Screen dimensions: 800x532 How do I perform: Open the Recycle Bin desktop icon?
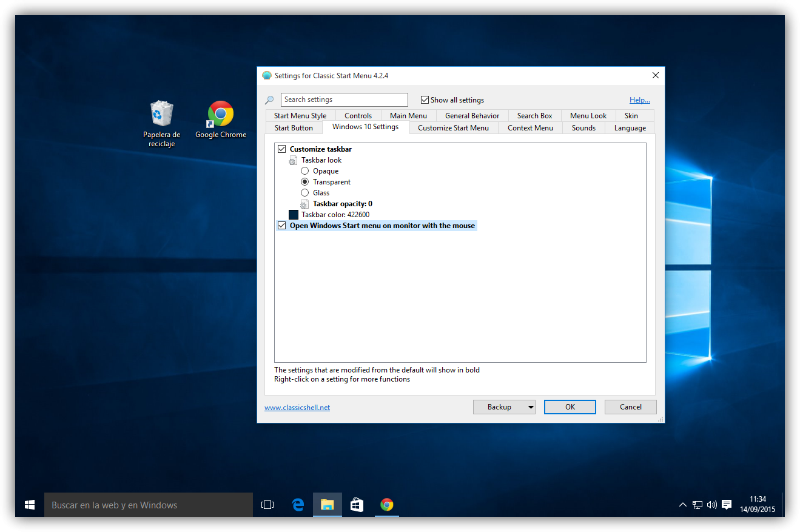[161, 124]
